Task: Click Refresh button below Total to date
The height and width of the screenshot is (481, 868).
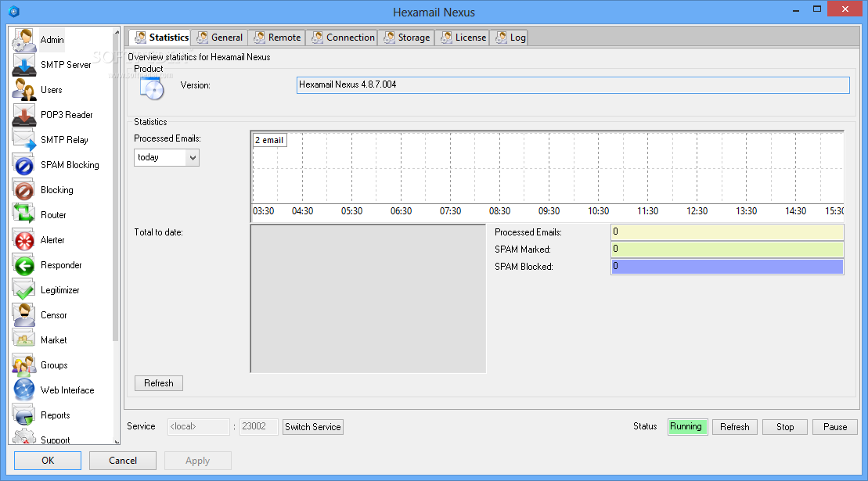Action: (x=159, y=383)
